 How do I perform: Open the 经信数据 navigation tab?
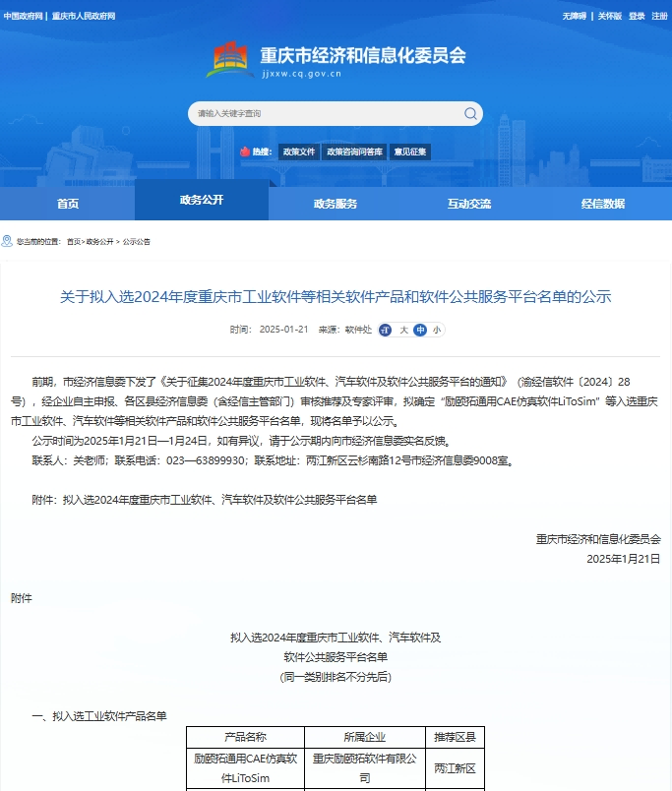pyautogui.click(x=603, y=204)
